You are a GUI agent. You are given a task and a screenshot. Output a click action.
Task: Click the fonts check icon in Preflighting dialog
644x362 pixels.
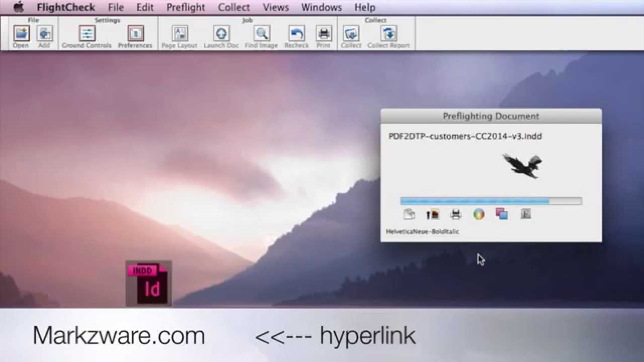coord(433,215)
